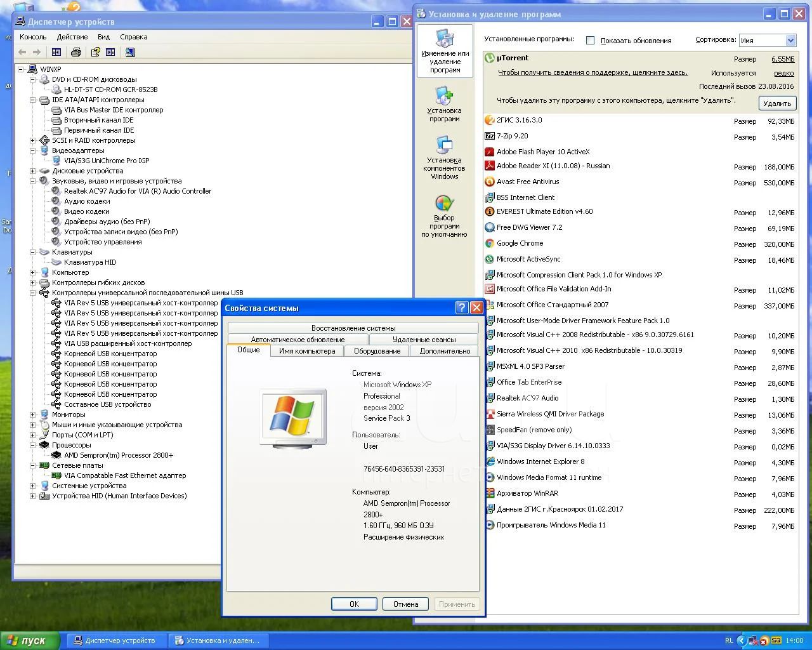The height and width of the screenshot is (650, 812).
Task: Collapse the Клавиатуры node
Action: pyautogui.click(x=32, y=252)
